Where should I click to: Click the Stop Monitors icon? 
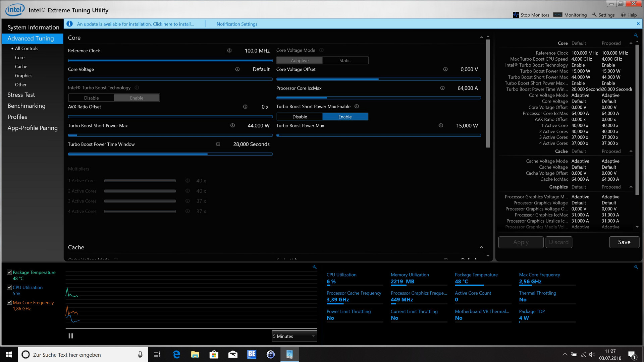(x=516, y=15)
